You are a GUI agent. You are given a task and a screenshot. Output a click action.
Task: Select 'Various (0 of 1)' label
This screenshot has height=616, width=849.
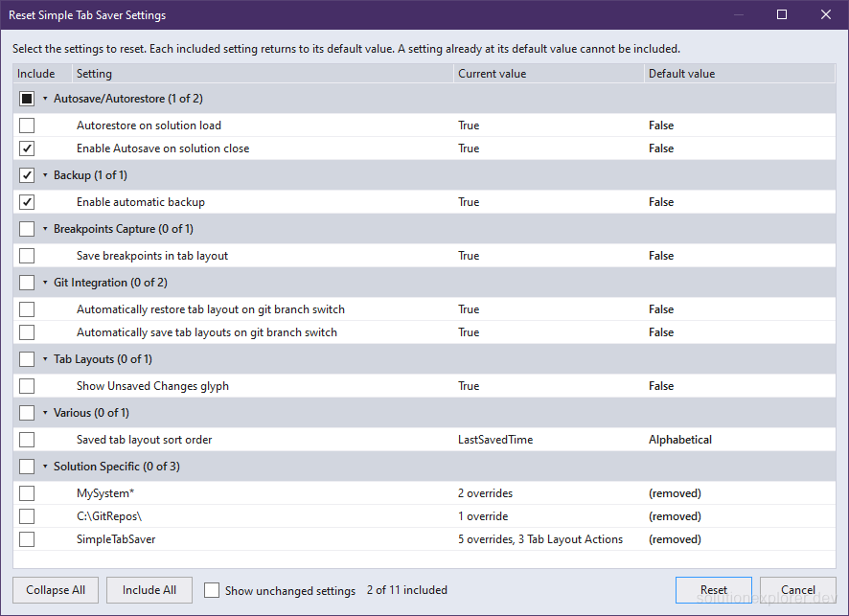click(91, 413)
